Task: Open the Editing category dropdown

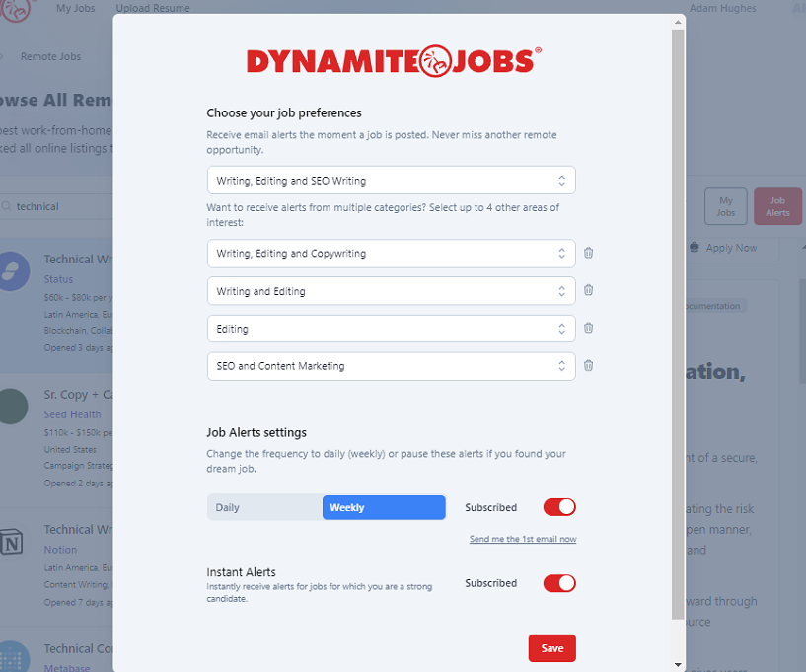Action: pyautogui.click(x=392, y=329)
